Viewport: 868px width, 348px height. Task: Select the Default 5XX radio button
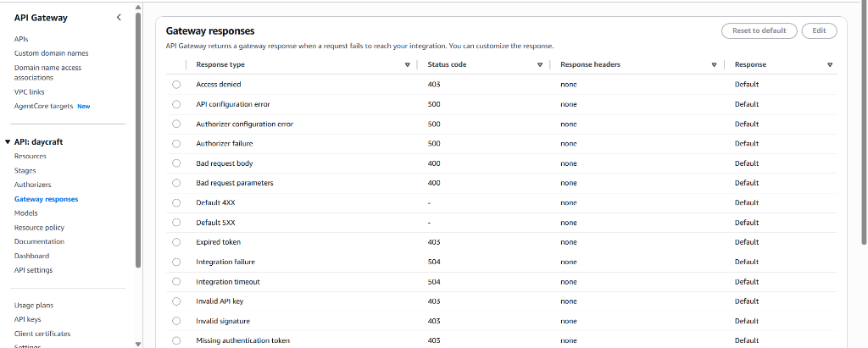tap(176, 223)
